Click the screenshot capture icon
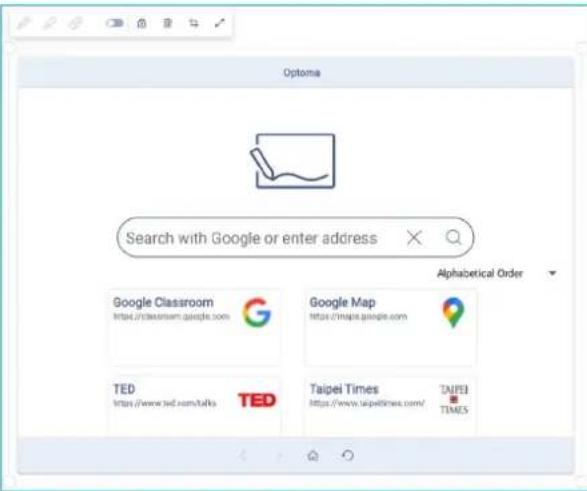The image size is (587, 491). click(x=142, y=23)
